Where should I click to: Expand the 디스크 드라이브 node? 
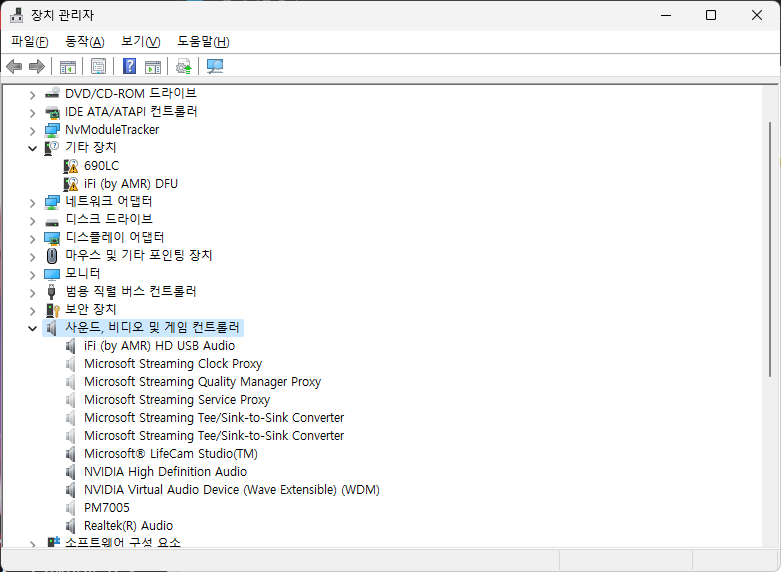32,221
